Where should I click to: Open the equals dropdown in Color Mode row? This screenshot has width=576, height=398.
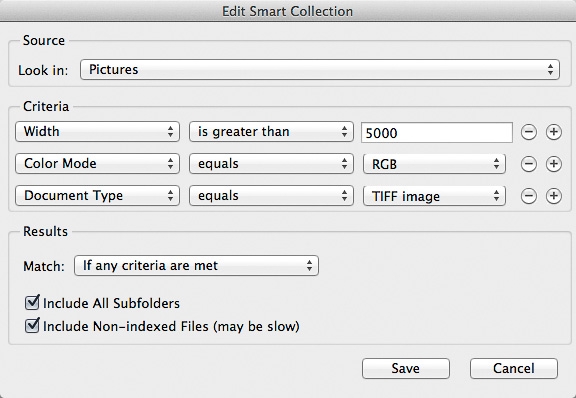point(271,164)
